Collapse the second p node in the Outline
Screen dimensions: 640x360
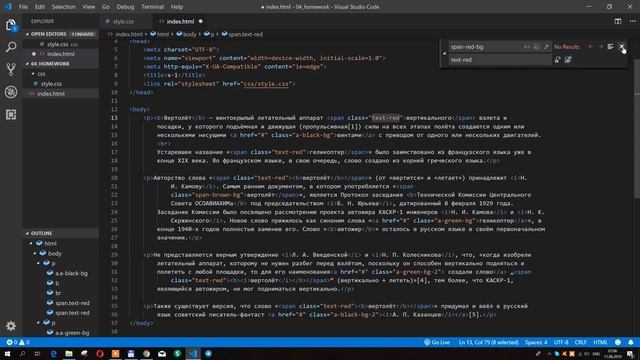(x=39, y=323)
